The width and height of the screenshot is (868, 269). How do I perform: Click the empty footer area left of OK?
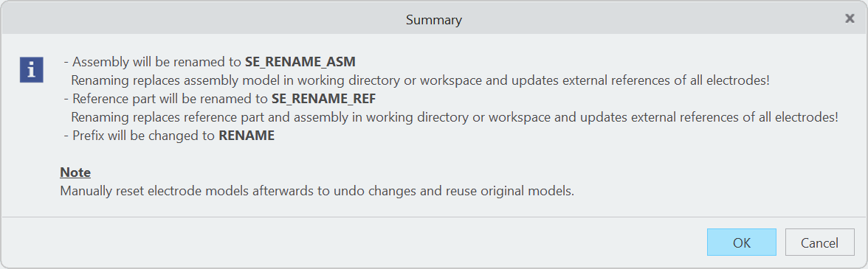click(354, 242)
